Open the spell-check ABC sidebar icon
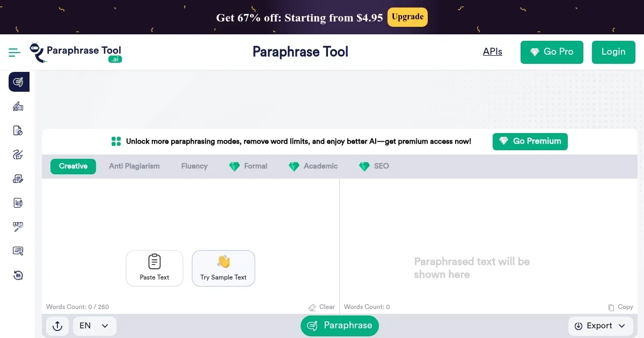 point(18,227)
